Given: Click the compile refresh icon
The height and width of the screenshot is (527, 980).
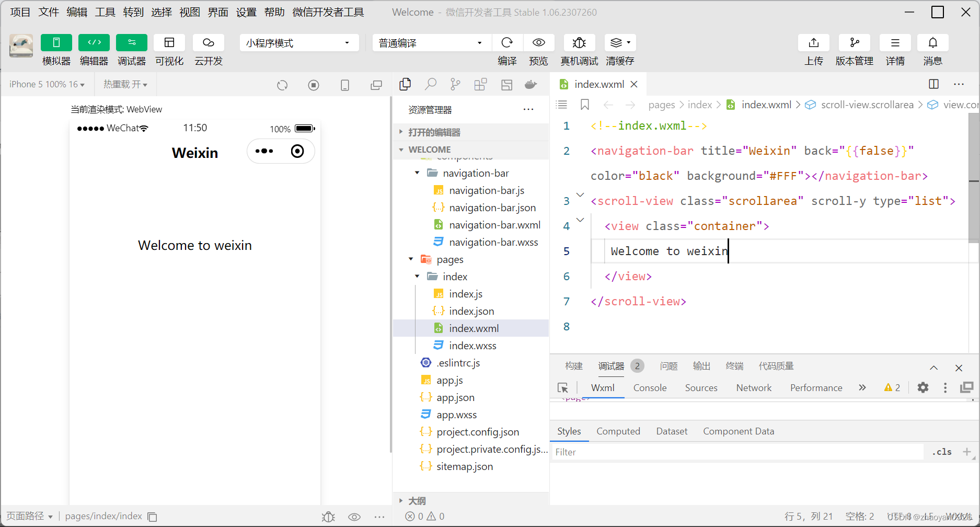Looking at the screenshot, I should point(507,43).
